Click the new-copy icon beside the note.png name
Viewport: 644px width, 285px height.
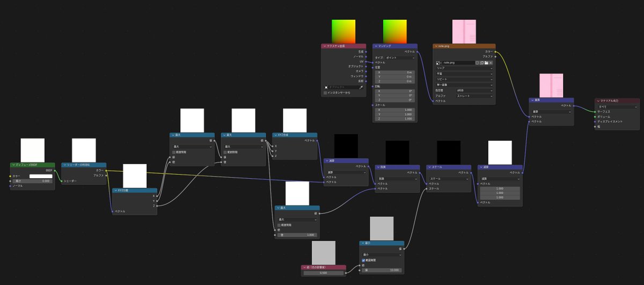pos(482,63)
